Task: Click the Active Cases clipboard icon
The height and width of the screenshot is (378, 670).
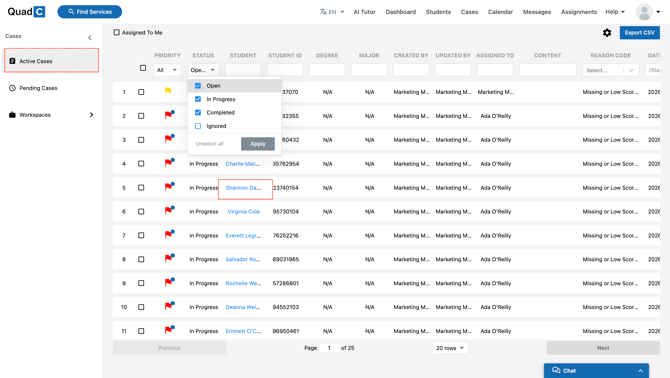Action: point(12,61)
